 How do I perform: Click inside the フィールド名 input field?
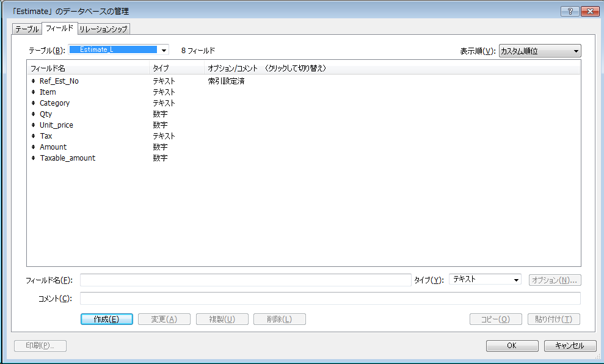(x=244, y=279)
